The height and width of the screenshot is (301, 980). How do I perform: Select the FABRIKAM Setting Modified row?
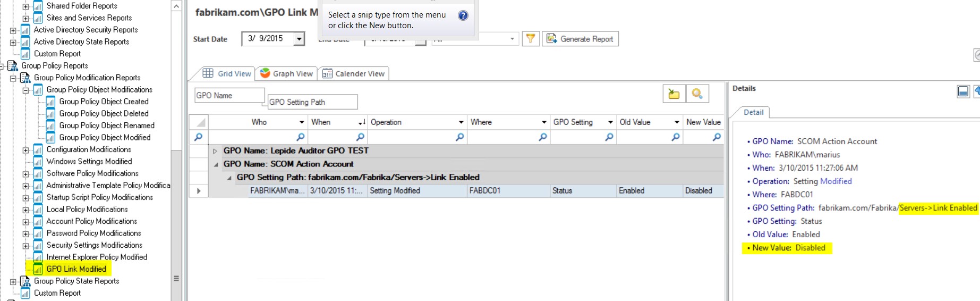pyautogui.click(x=394, y=190)
